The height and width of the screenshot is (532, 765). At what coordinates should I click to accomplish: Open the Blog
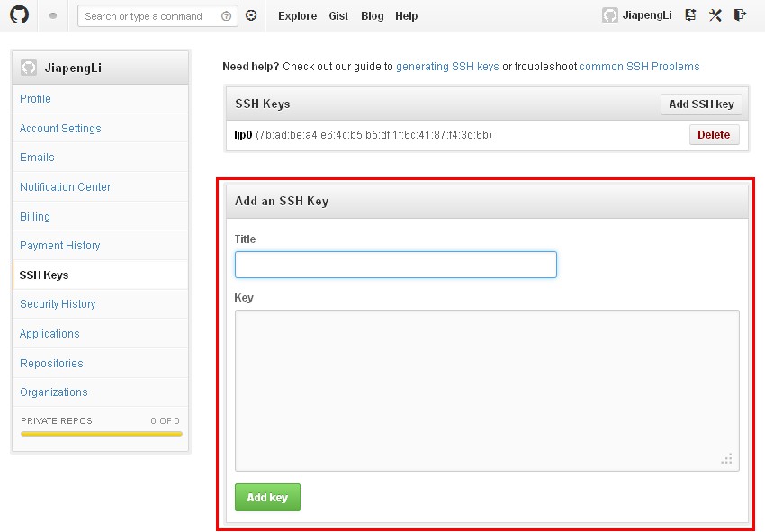372,15
